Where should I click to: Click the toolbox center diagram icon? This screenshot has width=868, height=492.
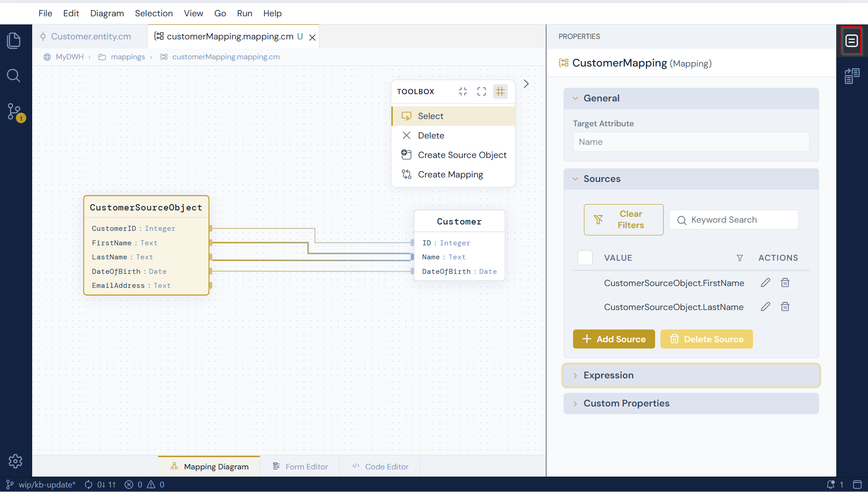463,91
